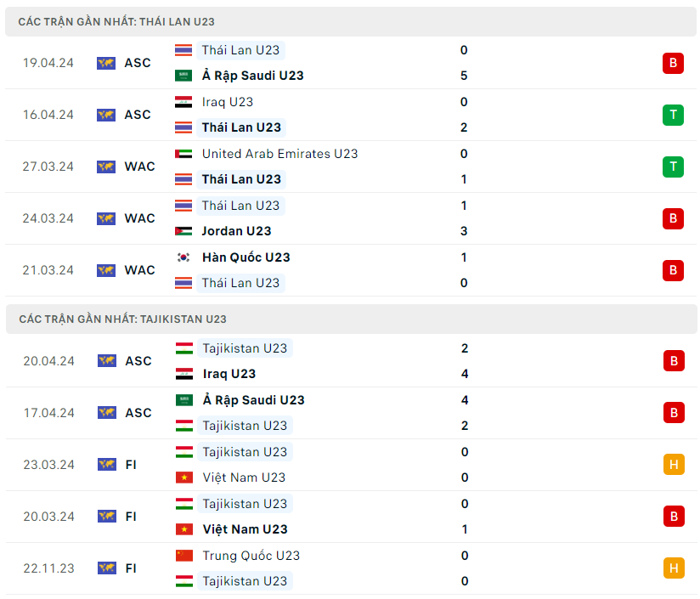Open the 27.03.24 match row date

pyautogui.click(x=48, y=167)
